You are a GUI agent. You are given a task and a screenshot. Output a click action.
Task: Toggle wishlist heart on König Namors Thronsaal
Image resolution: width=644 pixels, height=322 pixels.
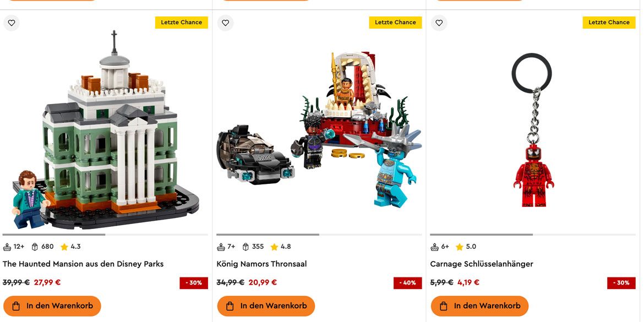pos(226,23)
